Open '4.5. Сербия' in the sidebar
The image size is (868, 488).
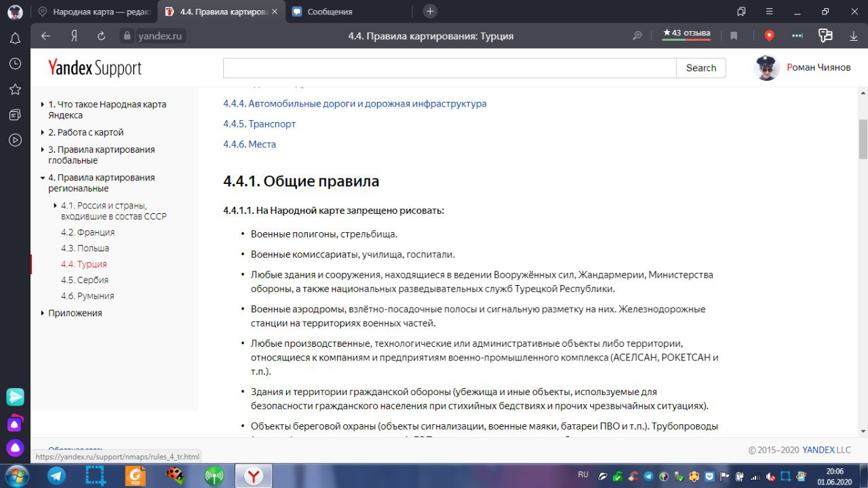pos(85,280)
